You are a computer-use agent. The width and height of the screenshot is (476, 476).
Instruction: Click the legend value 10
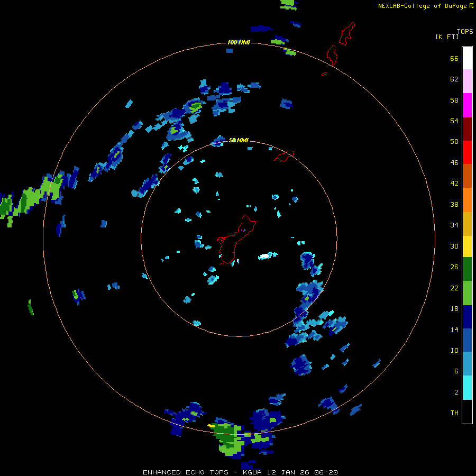454,351
